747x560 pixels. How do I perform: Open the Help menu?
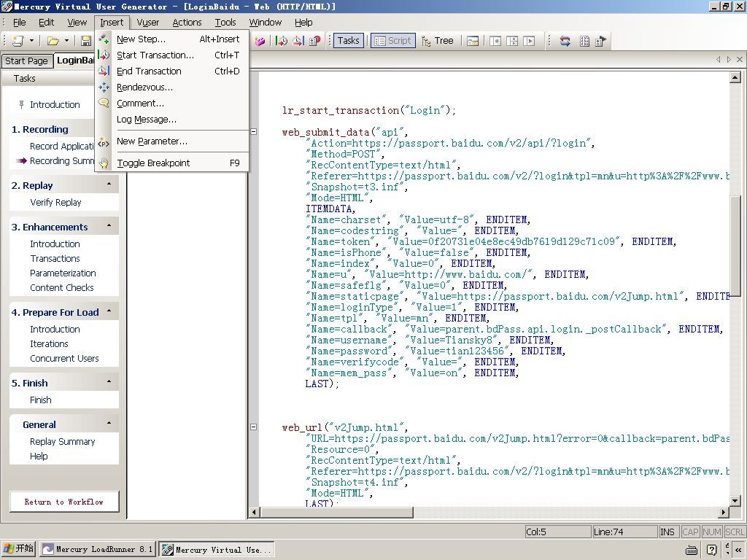303,23
